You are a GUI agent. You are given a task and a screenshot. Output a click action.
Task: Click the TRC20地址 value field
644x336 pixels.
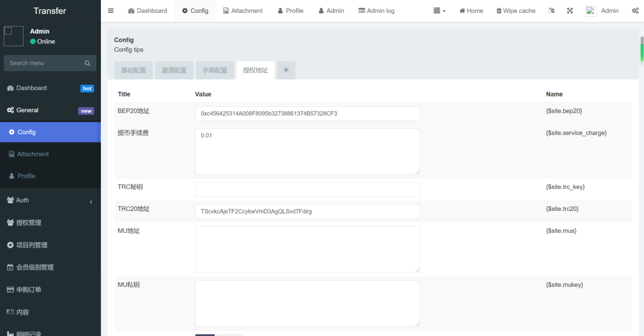click(x=308, y=211)
